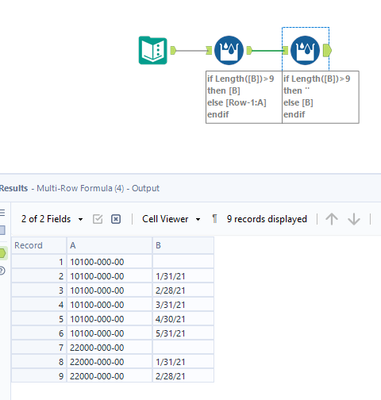Click the A column header
The height and width of the screenshot is (400, 381).
109,246
